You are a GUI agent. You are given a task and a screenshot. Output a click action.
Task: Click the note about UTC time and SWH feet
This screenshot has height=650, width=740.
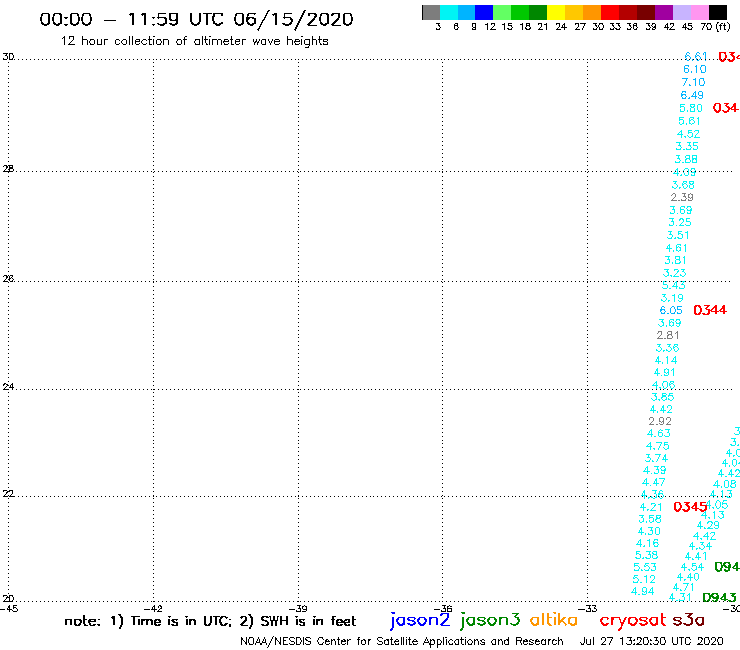(x=210, y=621)
